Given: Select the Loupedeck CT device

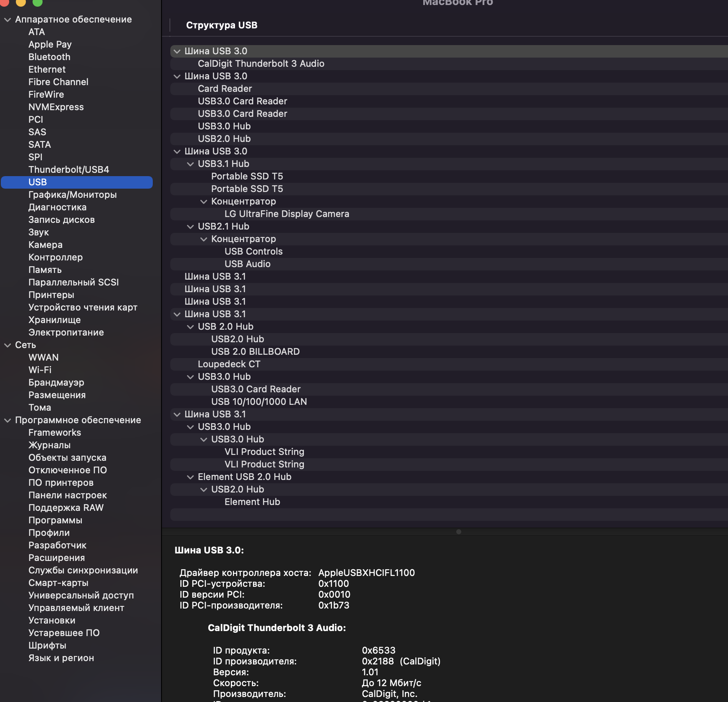Looking at the screenshot, I should point(229,364).
